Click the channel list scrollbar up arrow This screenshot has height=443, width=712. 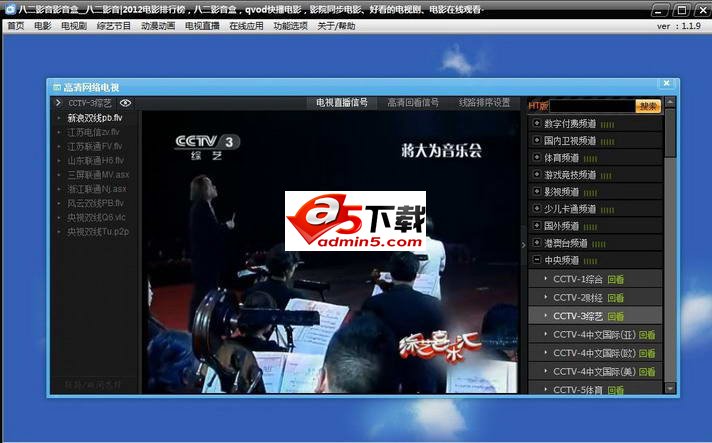[x=670, y=102]
